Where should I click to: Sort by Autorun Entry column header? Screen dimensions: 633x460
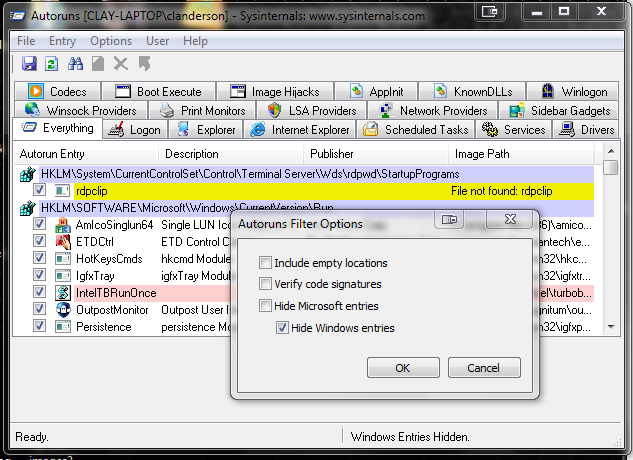coord(86,153)
